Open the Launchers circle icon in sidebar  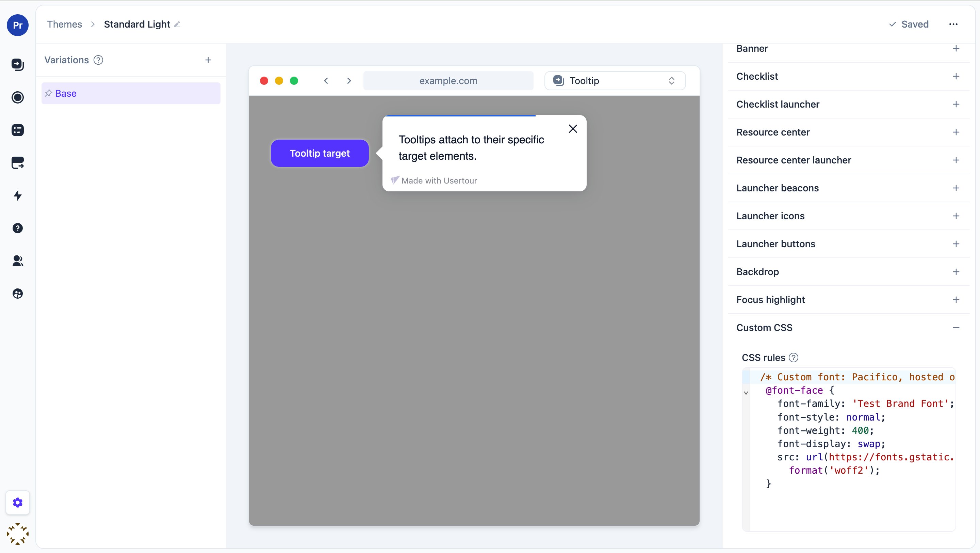point(17,97)
